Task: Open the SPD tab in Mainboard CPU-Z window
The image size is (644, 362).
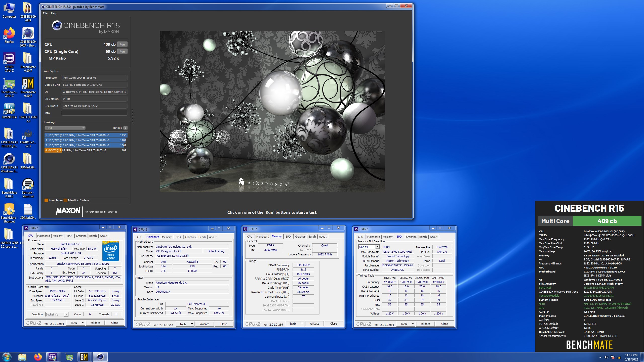Action: pos(178,237)
